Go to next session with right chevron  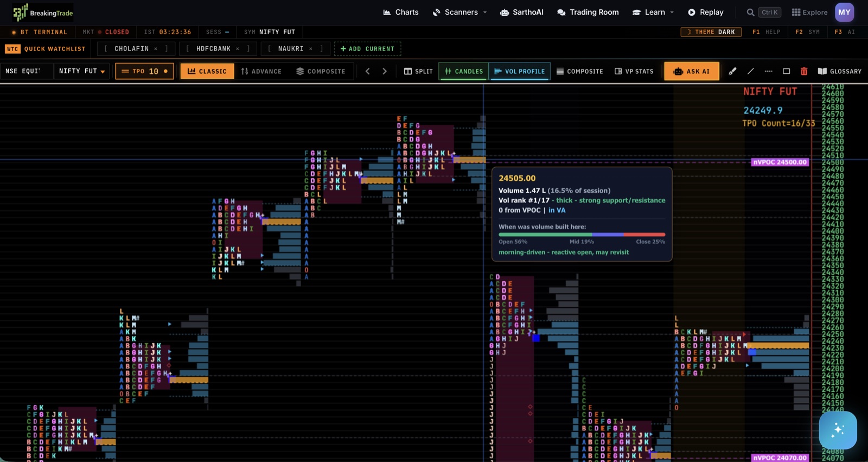pyautogui.click(x=385, y=71)
